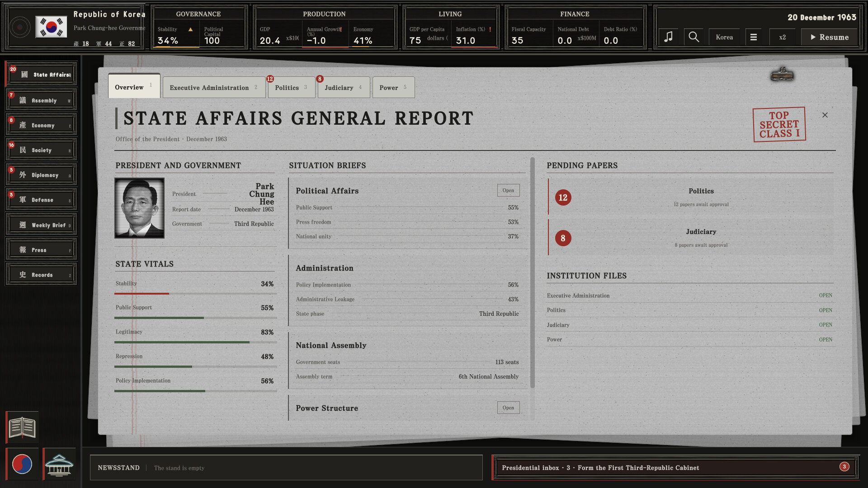Click the GDP per Capita 75 value
This screenshot has width=868, height=488.
415,41
